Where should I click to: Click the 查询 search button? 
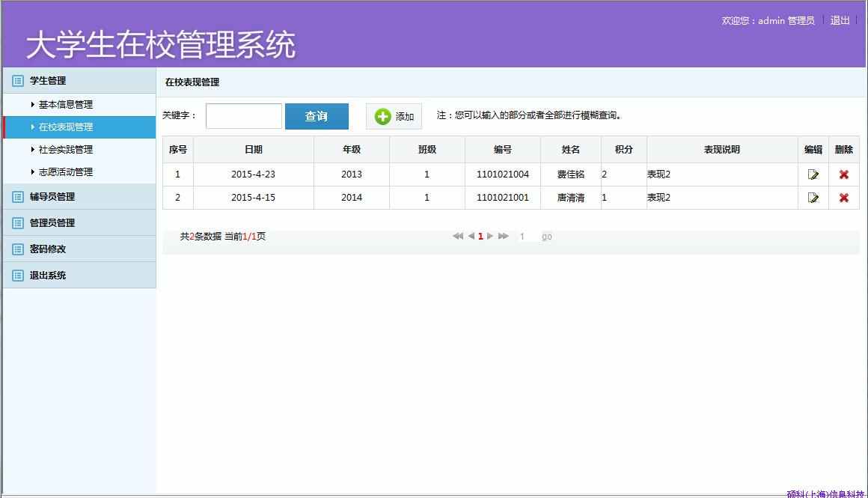pyautogui.click(x=317, y=116)
